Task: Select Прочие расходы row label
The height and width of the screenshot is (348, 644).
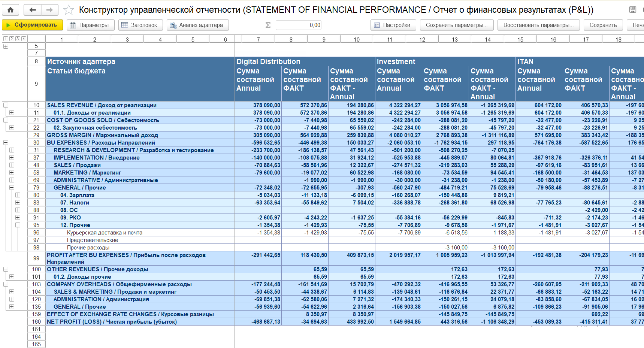Action: coord(140,248)
